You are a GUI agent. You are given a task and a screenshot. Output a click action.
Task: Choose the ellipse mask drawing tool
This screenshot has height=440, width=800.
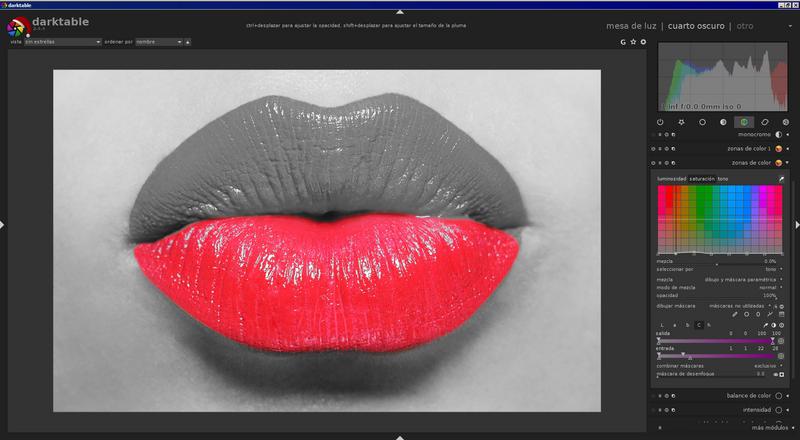pyautogui.click(x=758, y=314)
